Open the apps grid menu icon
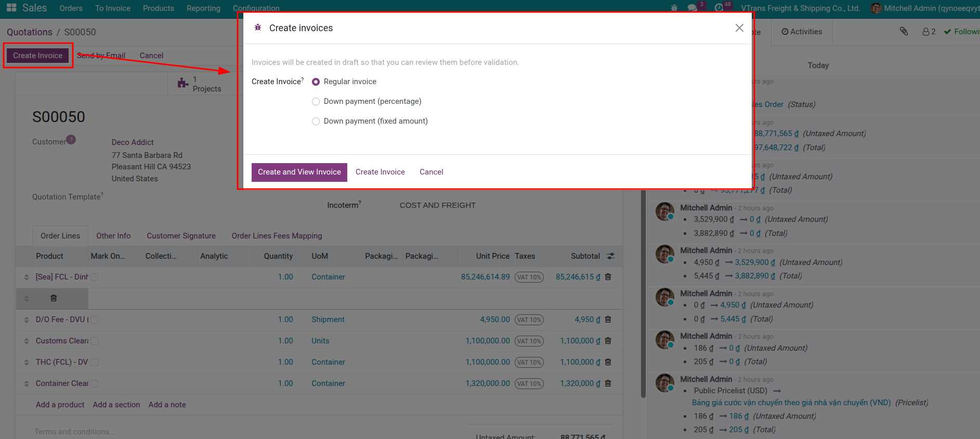This screenshot has height=439, width=980. click(11, 8)
